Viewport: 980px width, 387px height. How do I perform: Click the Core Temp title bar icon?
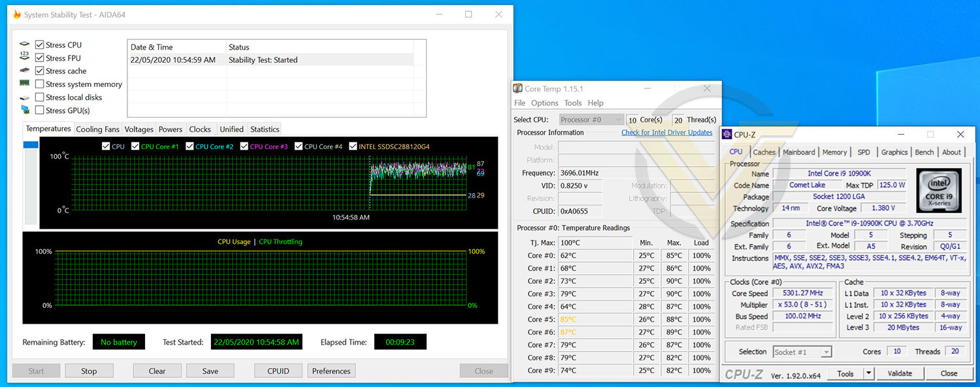point(518,89)
